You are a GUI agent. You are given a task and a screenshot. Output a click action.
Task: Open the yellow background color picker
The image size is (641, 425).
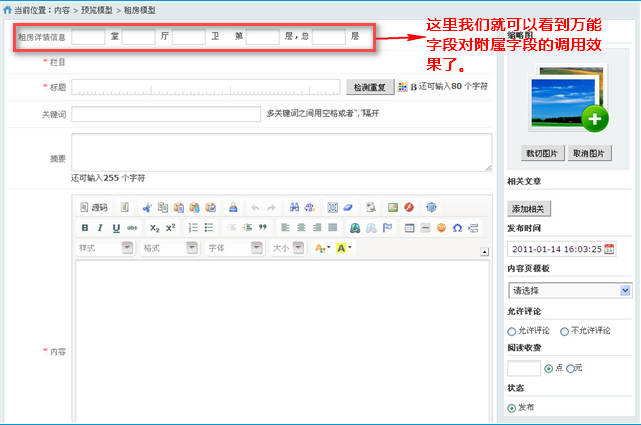[343, 248]
